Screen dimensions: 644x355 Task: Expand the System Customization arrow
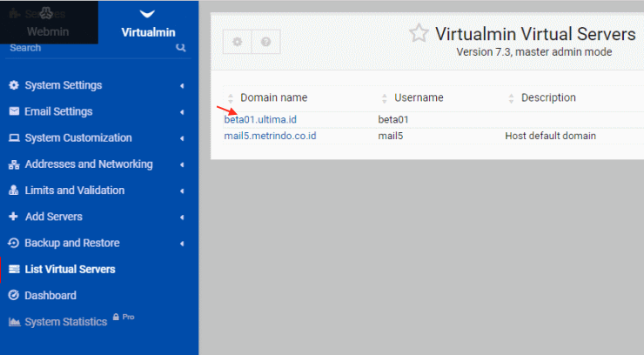tap(182, 138)
